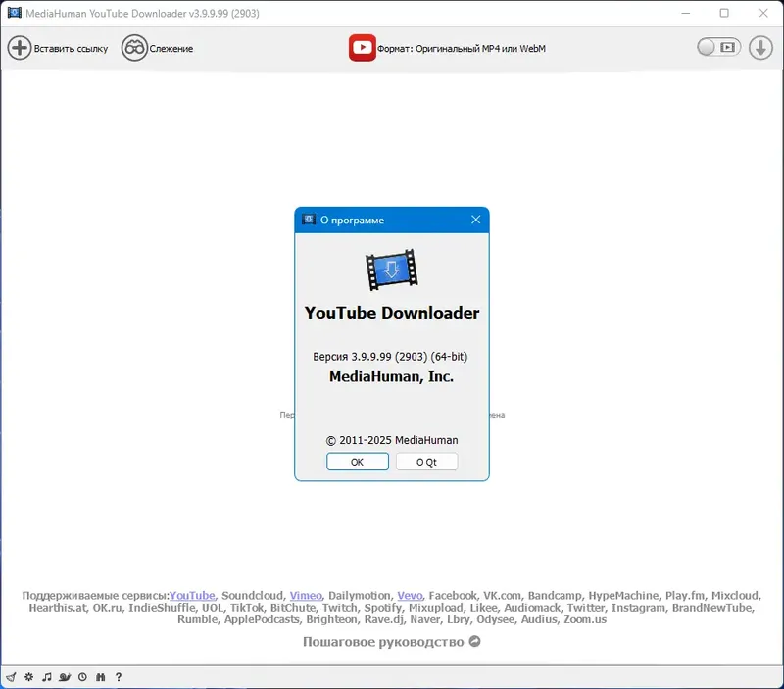Click the arrow icon beside Пошаговое руководство
This screenshot has height=689, width=784.
pyautogui.click(x=474, y=641)
